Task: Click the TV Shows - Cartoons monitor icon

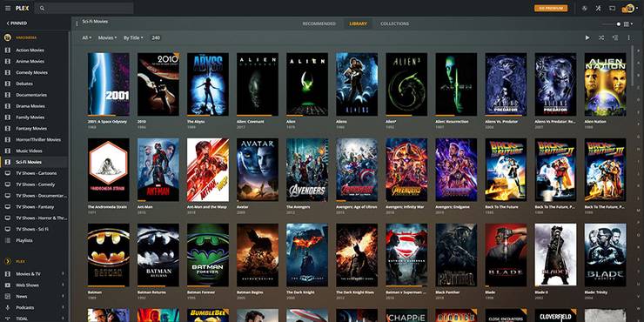Action: tap(7, 173)
